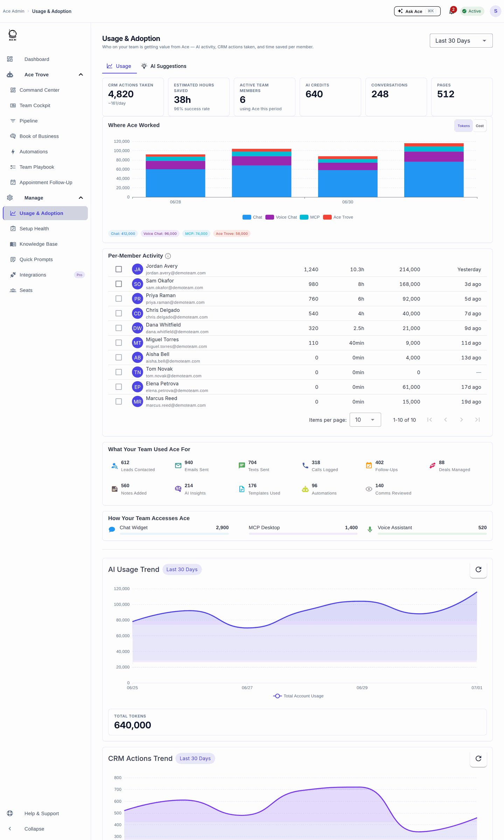The image size is (504, 840).
Task: Open the user avatar S menu
Action: point(496,11)
